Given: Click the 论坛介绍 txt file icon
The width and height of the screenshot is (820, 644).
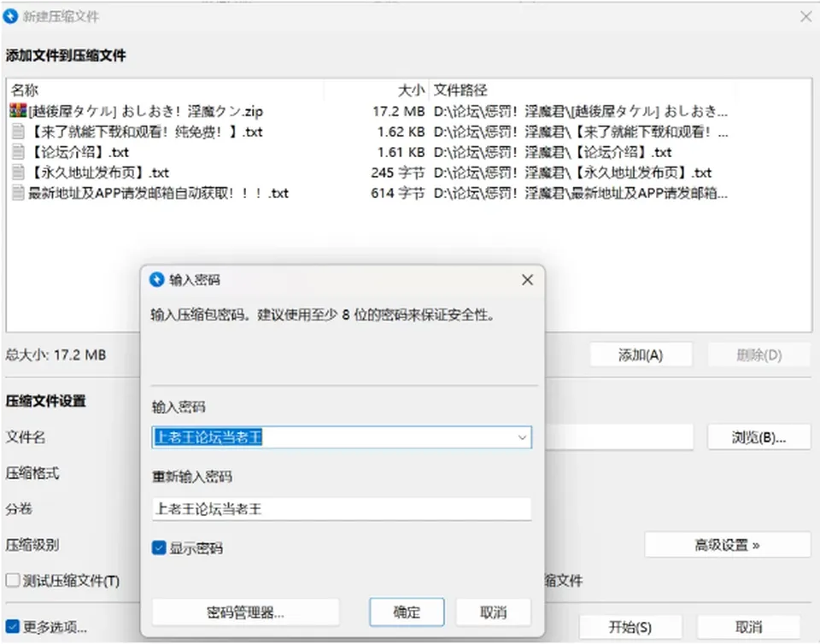Looking at the screenshot, I should click(18, 151).
